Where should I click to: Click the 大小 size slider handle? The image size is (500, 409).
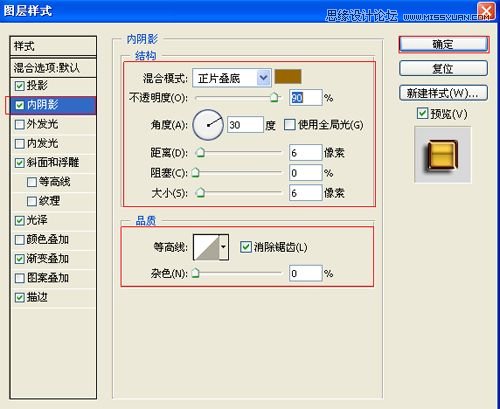pos(200,193)
